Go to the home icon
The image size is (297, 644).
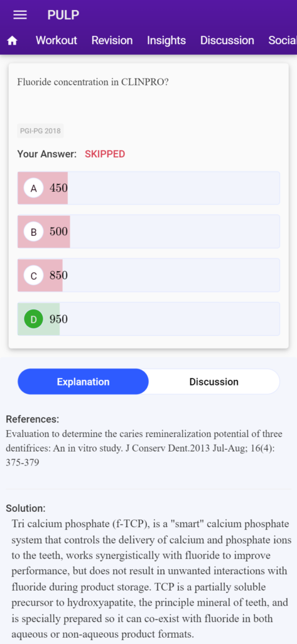[13, 41]
